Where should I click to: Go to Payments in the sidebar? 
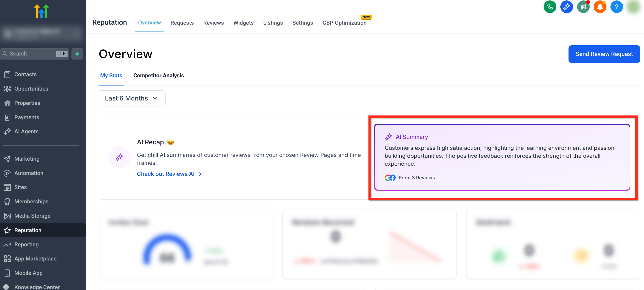(x=26, y=117)
